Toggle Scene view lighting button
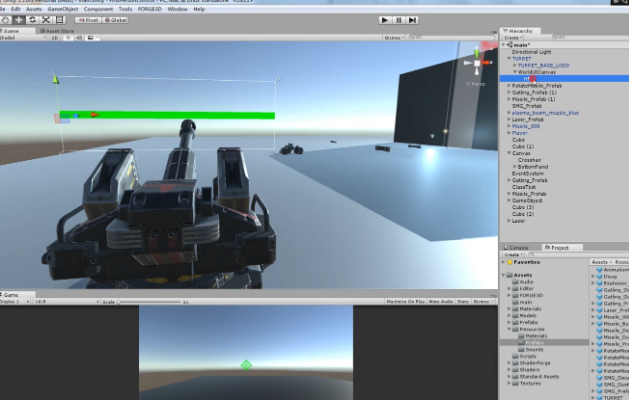This screenshot has width=629, height=400. click(68, 38)
